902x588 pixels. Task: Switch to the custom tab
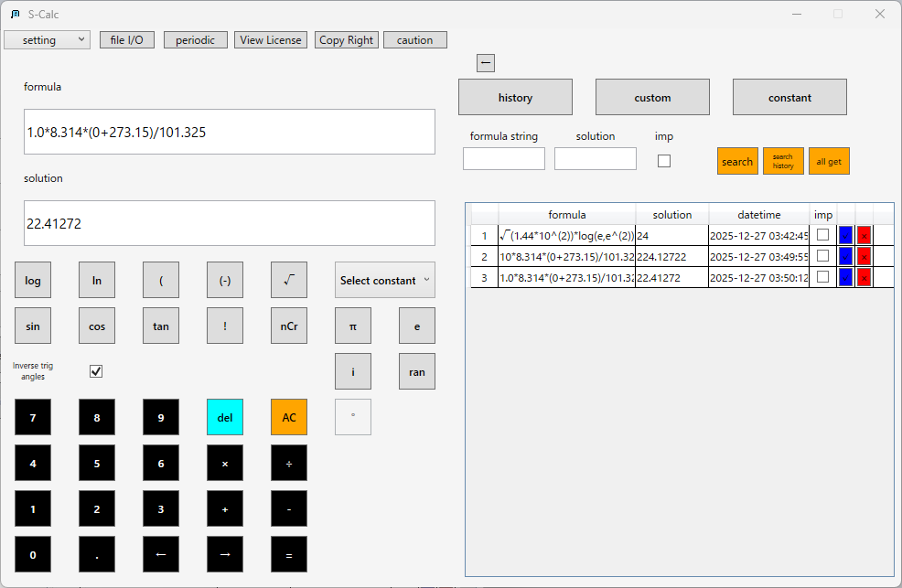coord(652,97)
